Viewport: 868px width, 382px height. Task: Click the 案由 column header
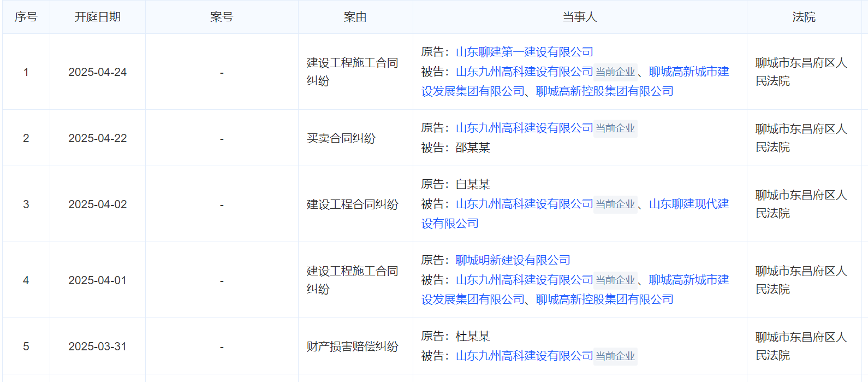[x=355, y=17]
